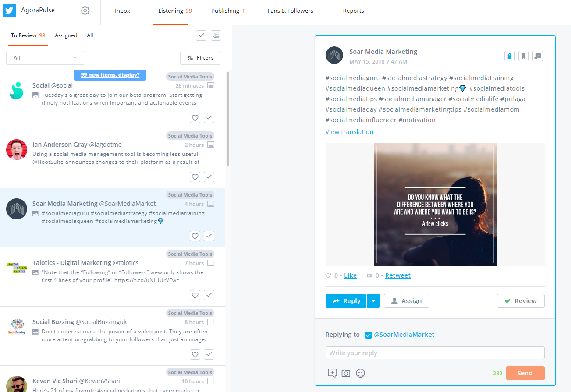This screenshot has width=571, height=392.
Task: Go to the Publishing tab
Action: pyautogui.click(x=228, y=11)
